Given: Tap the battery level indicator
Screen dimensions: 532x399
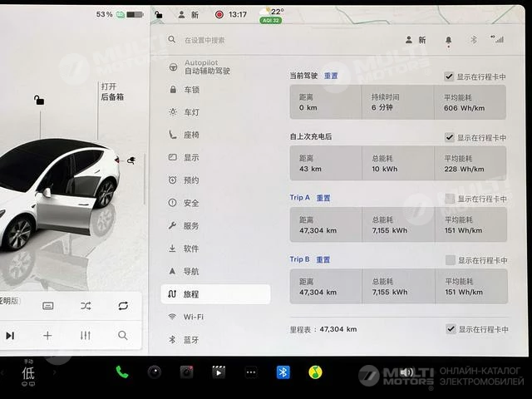Looking at the screenshot, I should pos(135,15).
